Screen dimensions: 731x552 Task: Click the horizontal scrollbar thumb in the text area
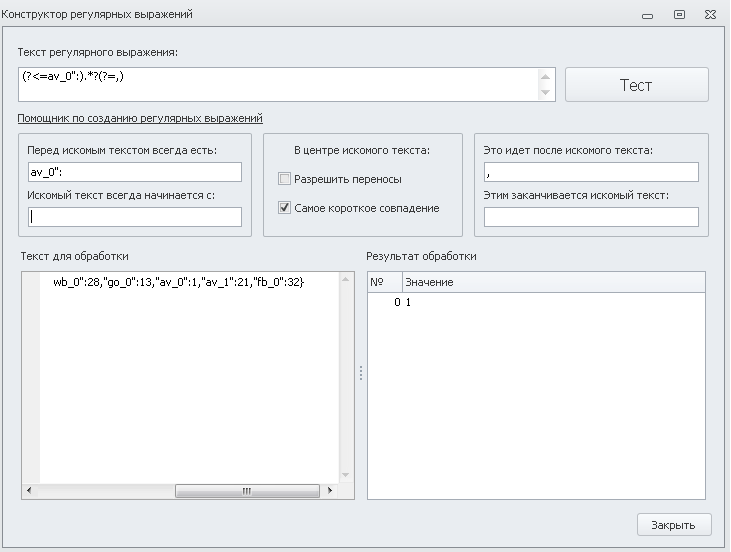247,490
